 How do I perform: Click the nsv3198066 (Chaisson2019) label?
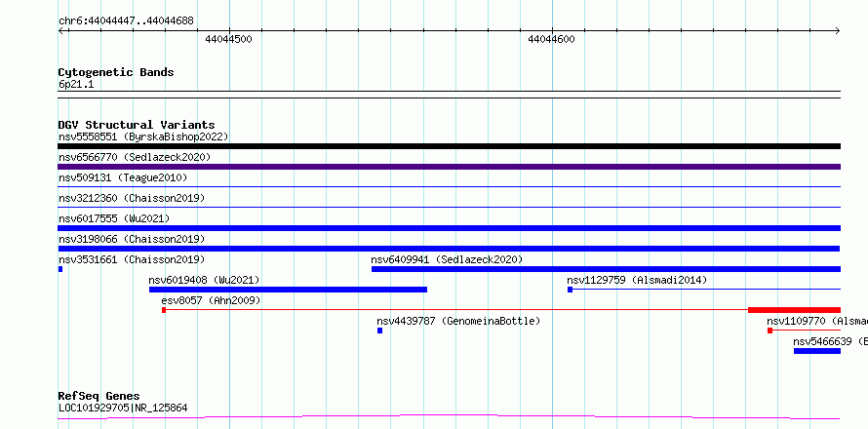(132, 239)
